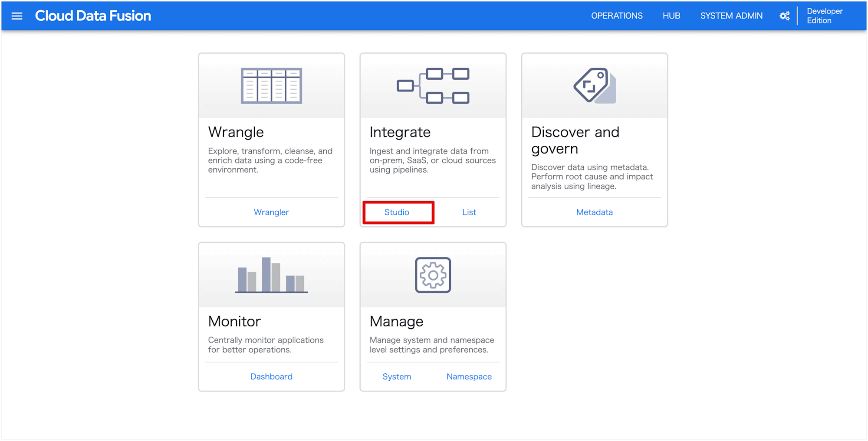The width and height of the screenshot is (868, 441).
Task: Click the Cloud Data Fusion title
Action: point(93,16)
